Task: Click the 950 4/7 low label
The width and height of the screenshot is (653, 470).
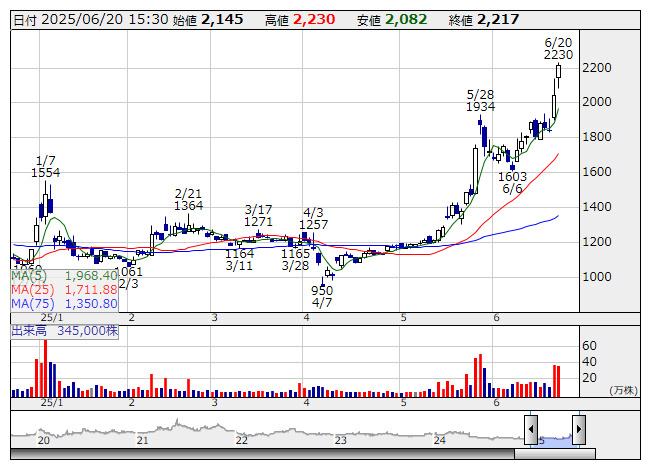Action: 322,296
